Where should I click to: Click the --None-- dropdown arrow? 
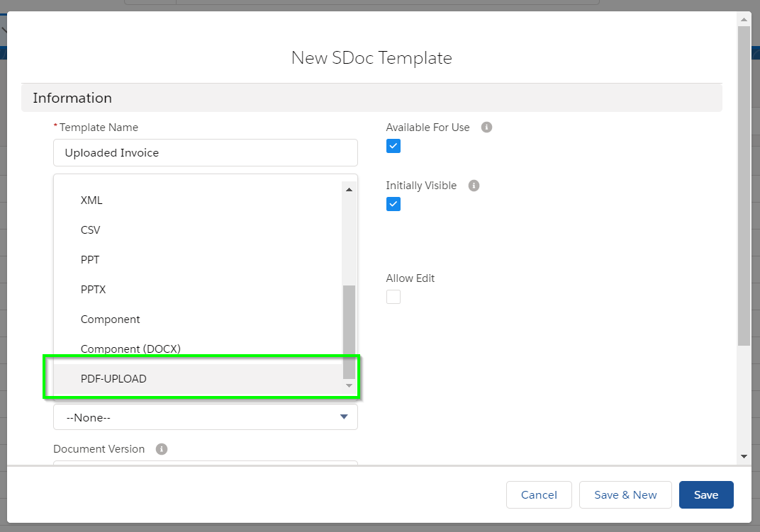click(344, 417)
